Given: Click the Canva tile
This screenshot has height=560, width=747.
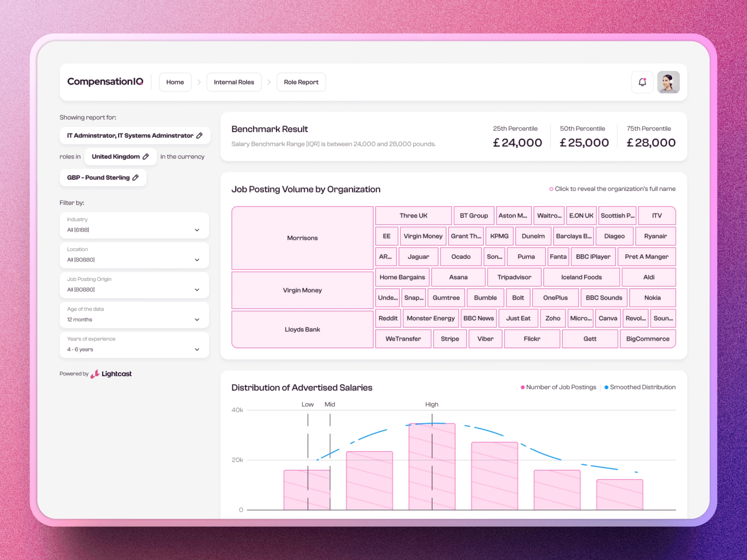Looking at the screenshot, I should tap(608, 318).
